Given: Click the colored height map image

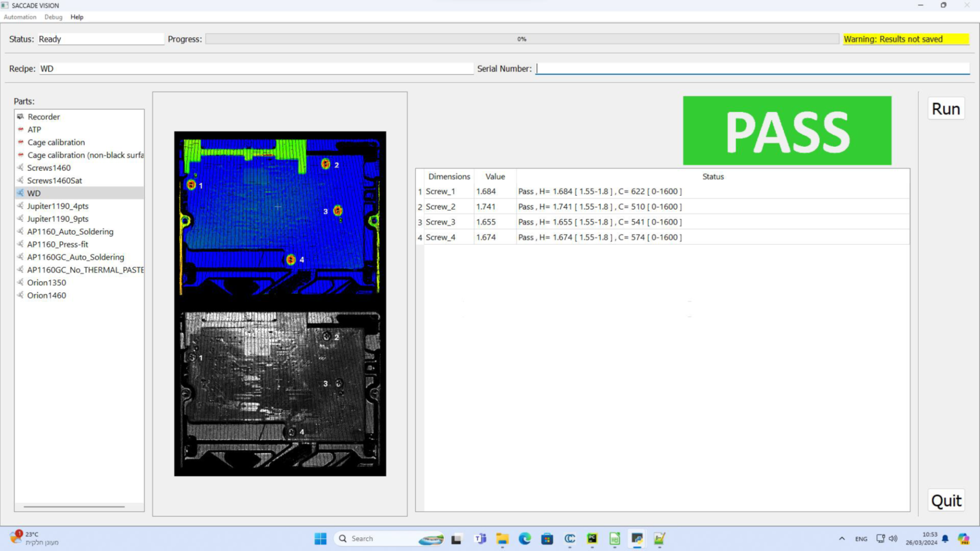Looking at the screenshot, I should pos(280,217).
